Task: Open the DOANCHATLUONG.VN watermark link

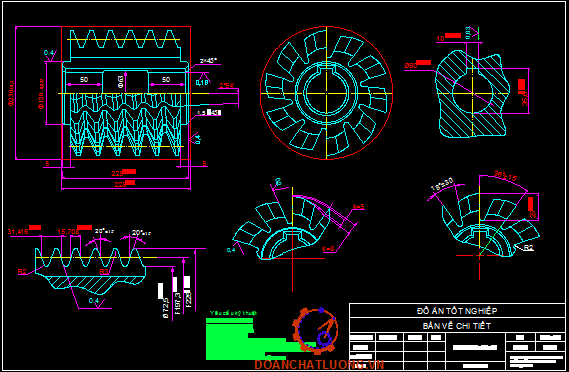Action: point(319,364)
